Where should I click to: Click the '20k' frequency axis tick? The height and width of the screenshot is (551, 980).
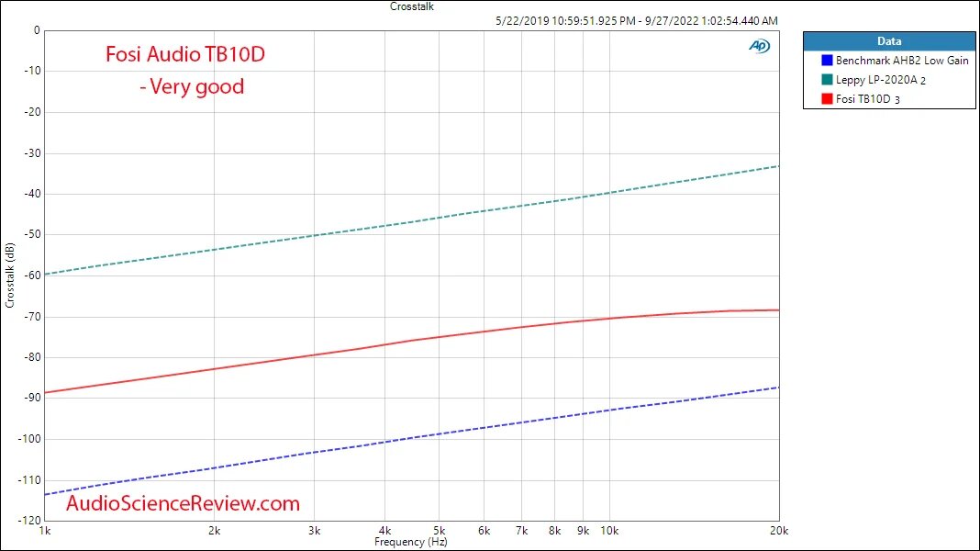[x=779, y=531]
